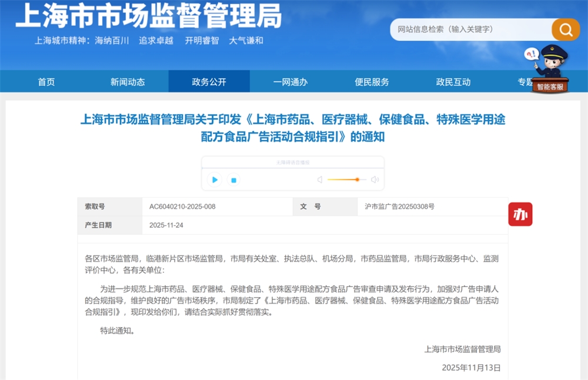Image resolution: width=588 pixels, height=380 pixels.
Task: Click the loud speaker icon right of the volume slider
Action: 375,180
